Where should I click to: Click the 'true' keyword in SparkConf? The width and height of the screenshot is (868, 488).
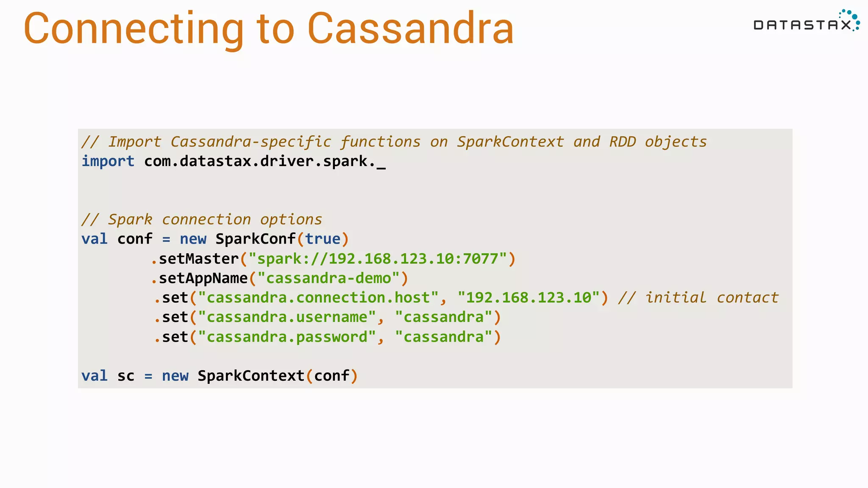click(323, 239)
